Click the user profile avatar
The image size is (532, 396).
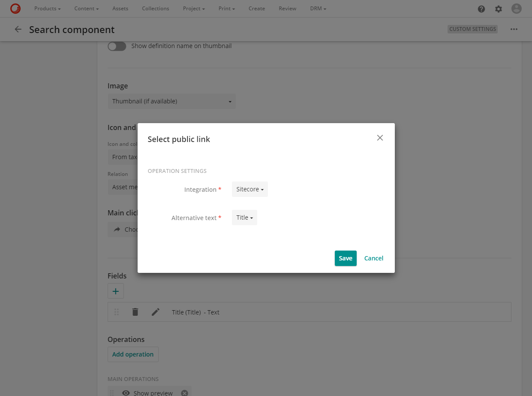517,9
